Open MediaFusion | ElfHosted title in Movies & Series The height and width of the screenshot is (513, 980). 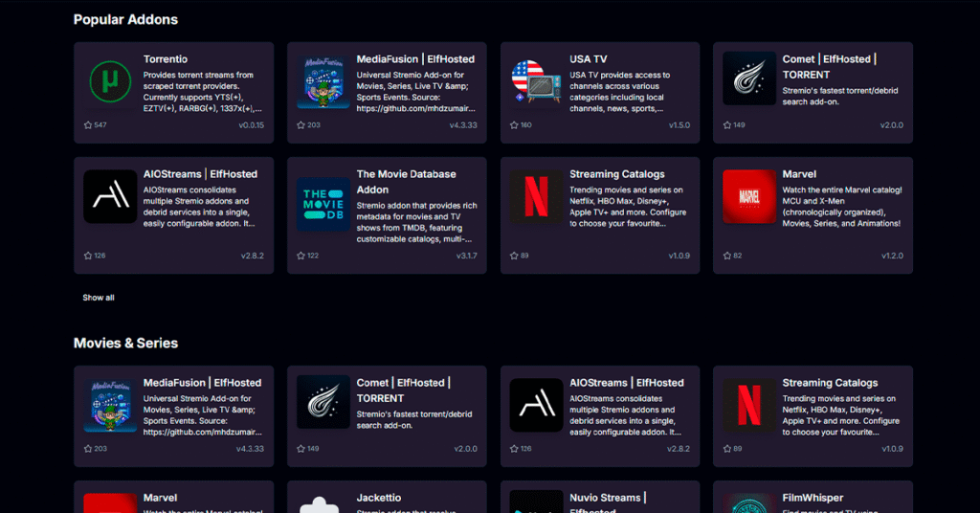[203, 383]
